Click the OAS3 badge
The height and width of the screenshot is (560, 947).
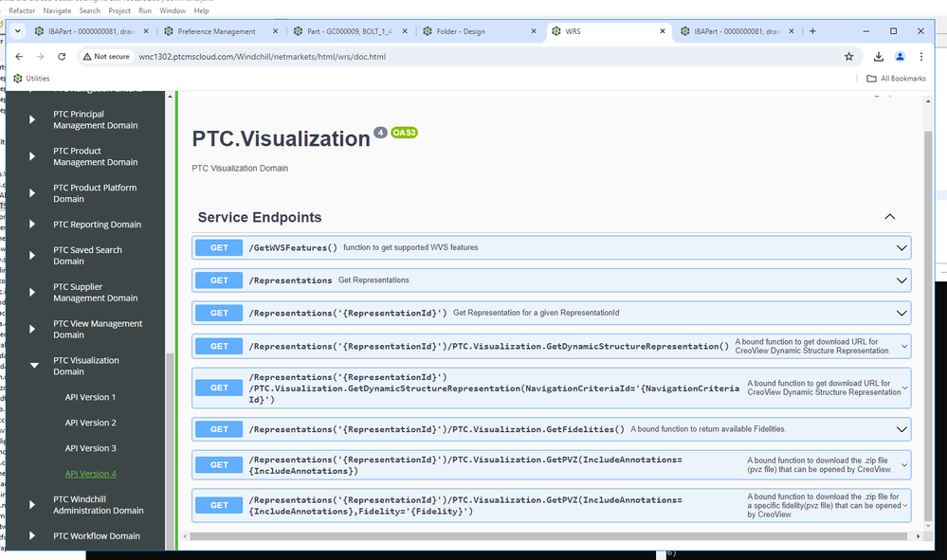pos(404,132)
